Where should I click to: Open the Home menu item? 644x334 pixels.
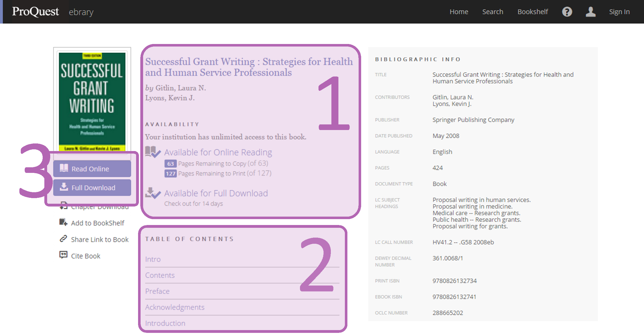(459, 12)
